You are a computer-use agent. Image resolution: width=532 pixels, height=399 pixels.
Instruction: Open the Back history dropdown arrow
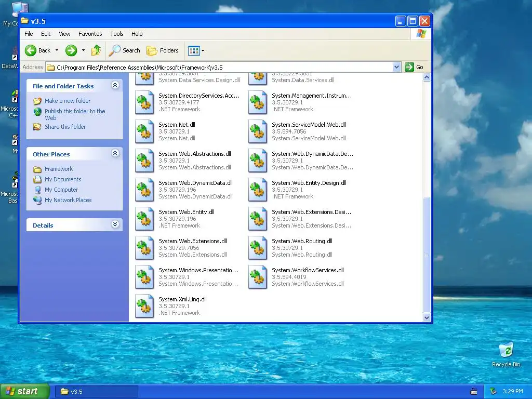[x=57, y=50]
